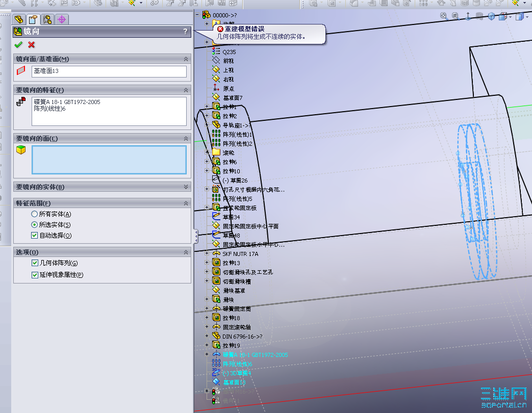Viewport: 532px width, 413px height.
Task: Click Zoom to Area magnifier icon
Action: 455,16
